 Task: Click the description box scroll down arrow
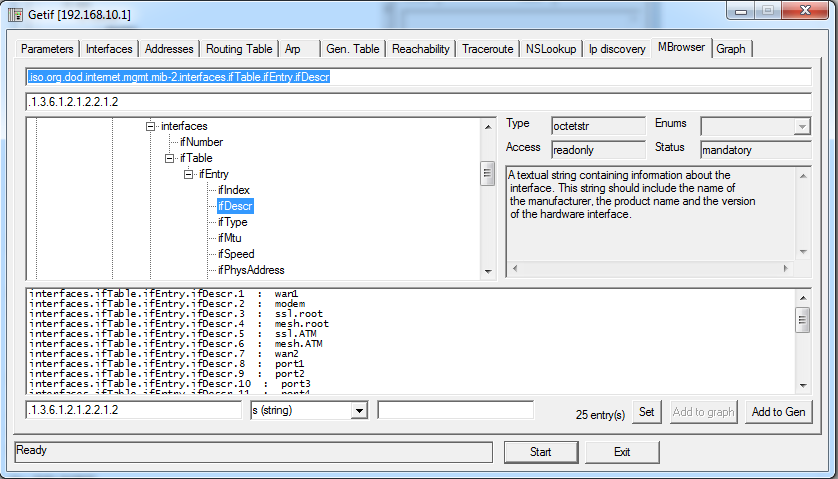pos(803,252)
